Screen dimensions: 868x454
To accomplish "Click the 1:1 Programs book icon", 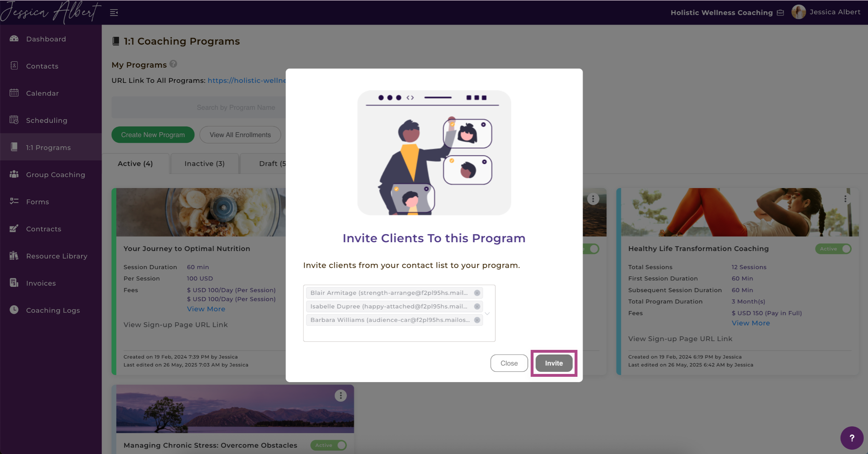I will [14, 147].
